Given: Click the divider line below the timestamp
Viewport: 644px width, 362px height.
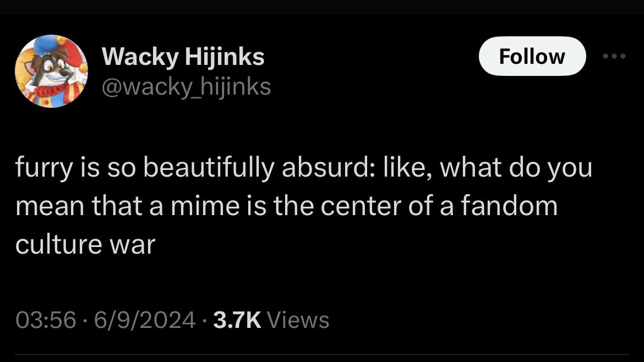Looking at the screenshot, I should pos(322,355).
